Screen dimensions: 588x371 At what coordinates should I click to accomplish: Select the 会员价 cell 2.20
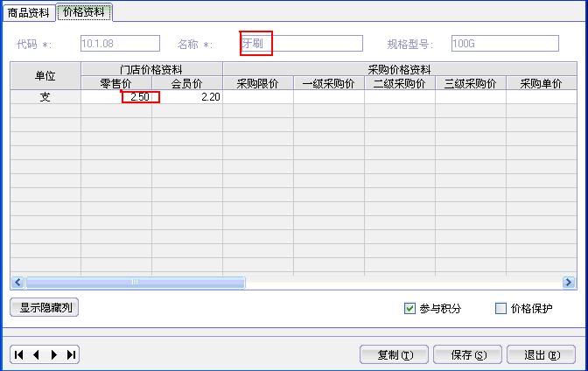tap(187, 97)
